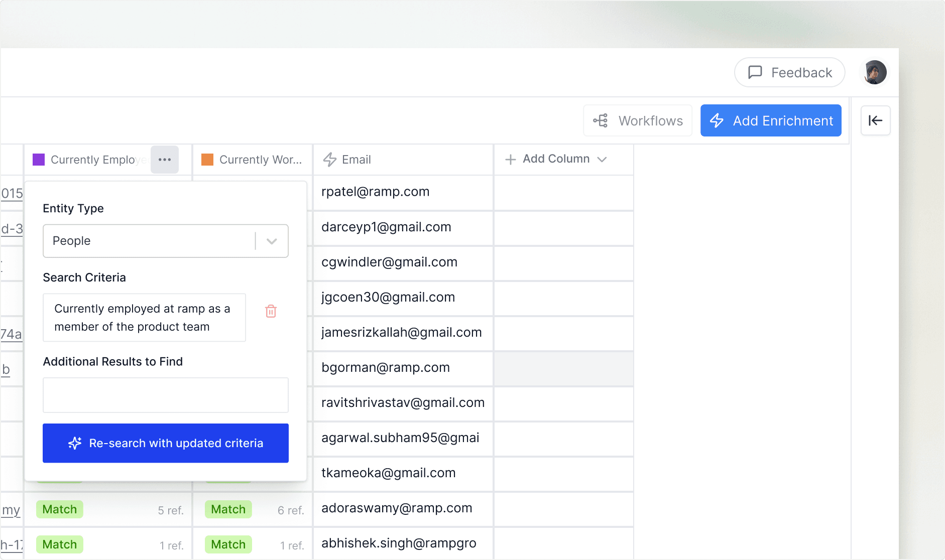945x560 pixels.
Task: Click the sparkle icon on Re-search button
Action: point(75,443)
